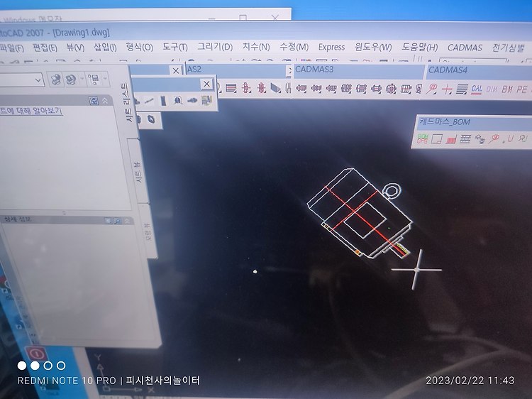Screen dimensions: 532x399
Task: Open the CADMAS menu
Action: pyautogui.click(x=465, y=48)
